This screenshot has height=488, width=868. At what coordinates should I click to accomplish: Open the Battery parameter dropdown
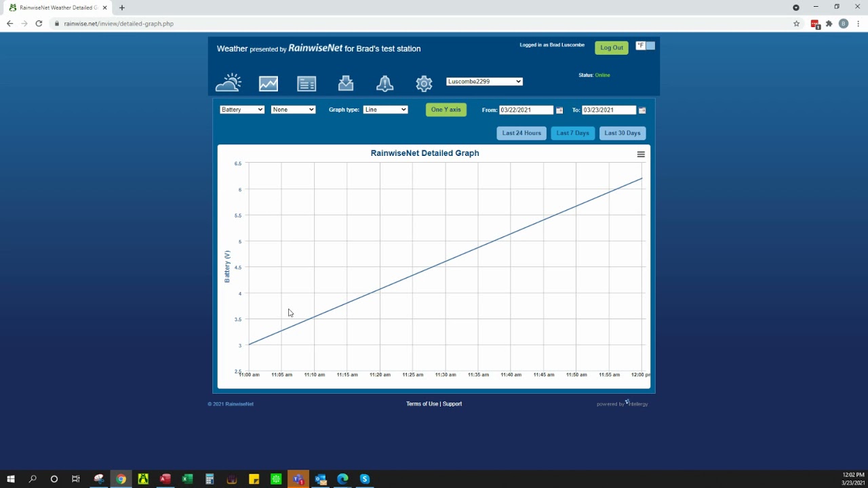(x=242, y=110)
